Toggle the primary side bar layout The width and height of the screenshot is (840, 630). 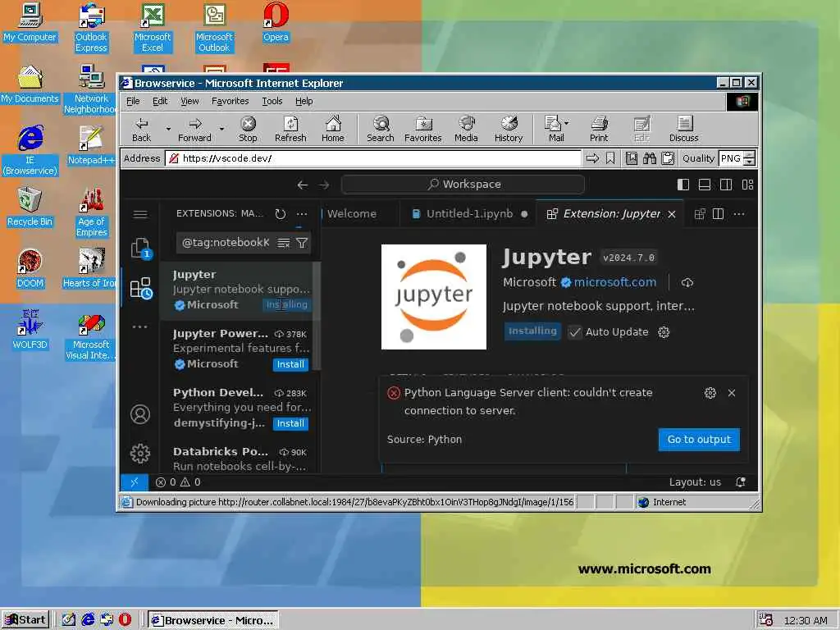tap(683, 185)
